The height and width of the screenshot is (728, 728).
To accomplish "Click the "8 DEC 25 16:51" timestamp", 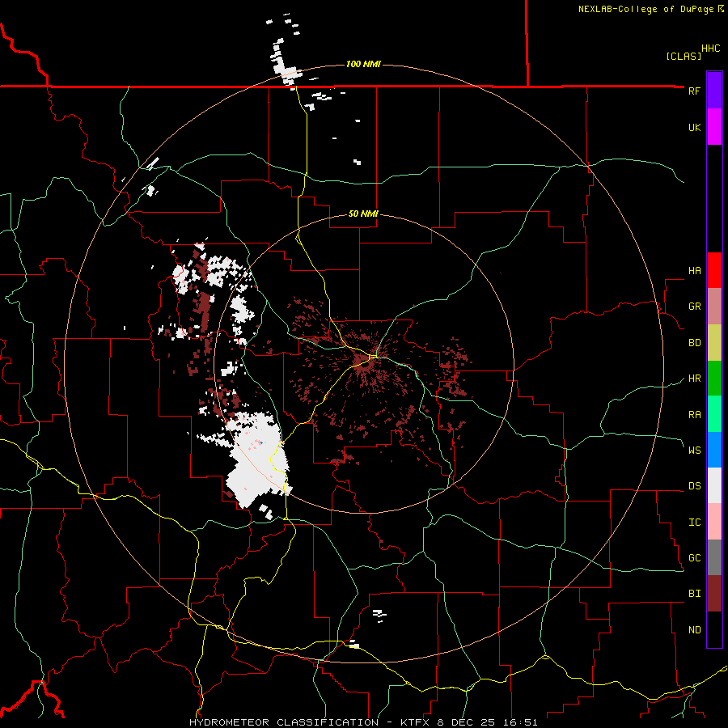I will pyautogui.click(x=488, y=722).
